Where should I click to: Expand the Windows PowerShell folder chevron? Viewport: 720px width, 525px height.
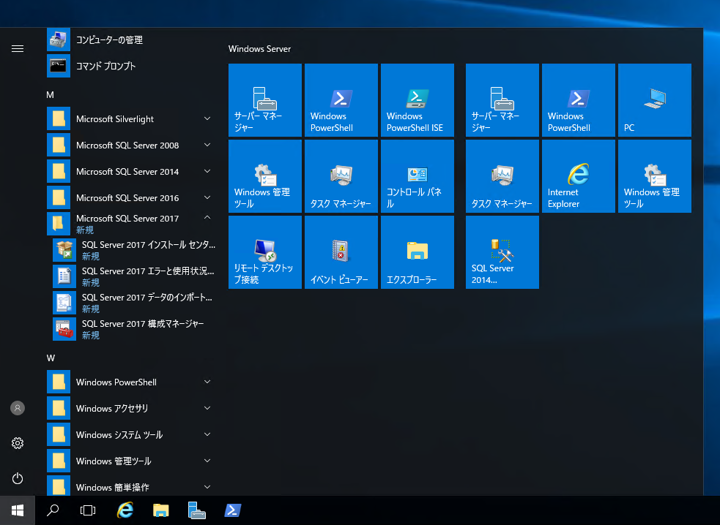pyautogui.click(x=207, y=382)
